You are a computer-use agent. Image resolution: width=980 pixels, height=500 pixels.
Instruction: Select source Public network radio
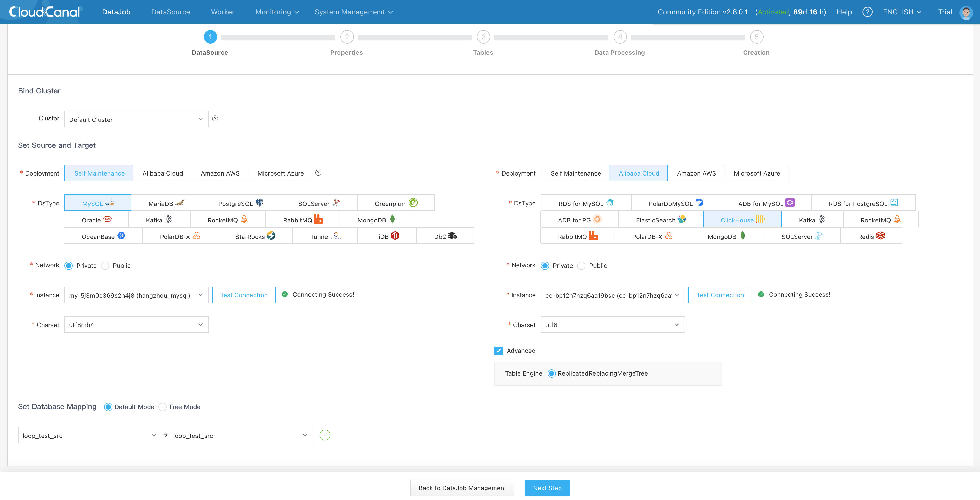tap(105, 265)
